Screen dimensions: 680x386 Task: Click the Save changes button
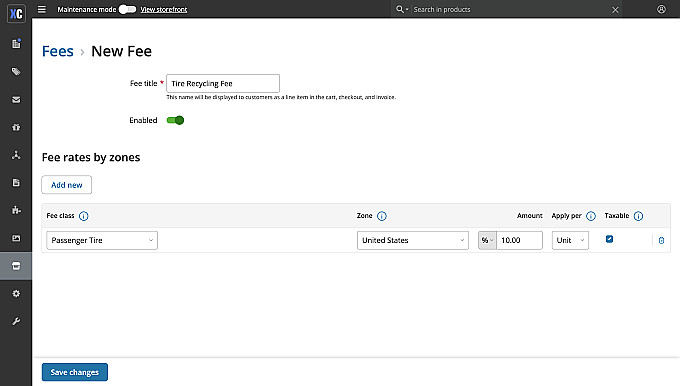tap(75, 372)
